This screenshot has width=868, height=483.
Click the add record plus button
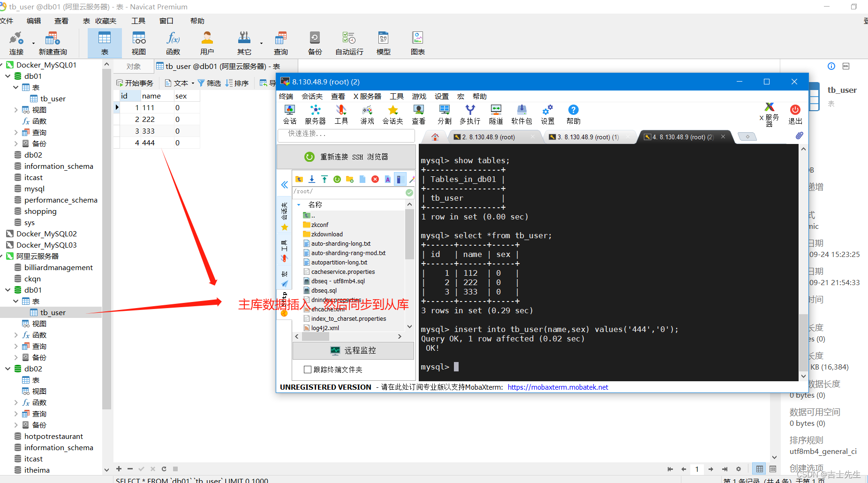(x=119, y=468)
